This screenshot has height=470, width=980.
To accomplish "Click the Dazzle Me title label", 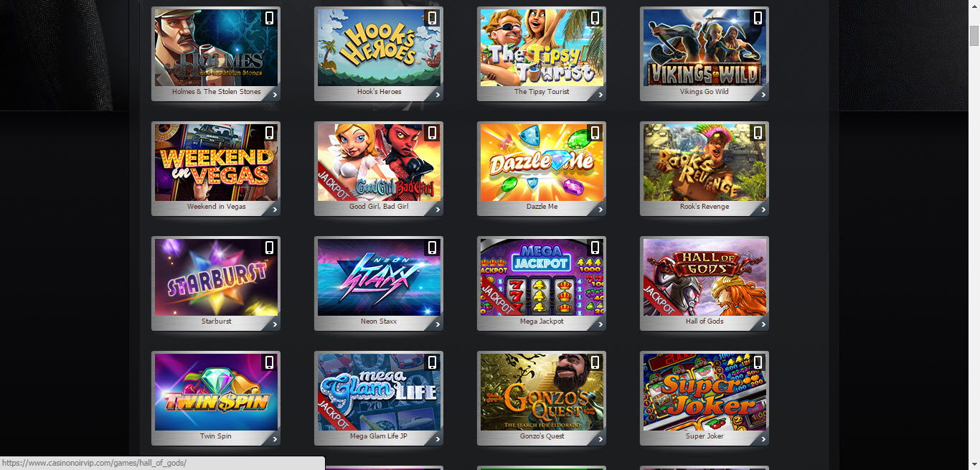I will click(x=542, y=207).
